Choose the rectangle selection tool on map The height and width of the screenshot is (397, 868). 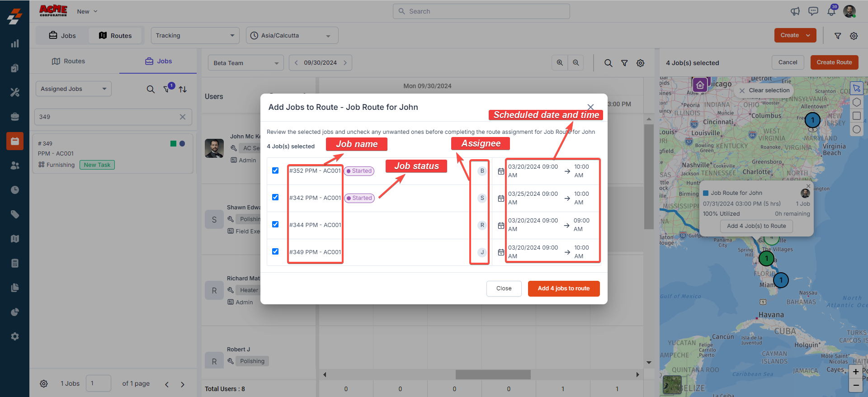point(857,116)
